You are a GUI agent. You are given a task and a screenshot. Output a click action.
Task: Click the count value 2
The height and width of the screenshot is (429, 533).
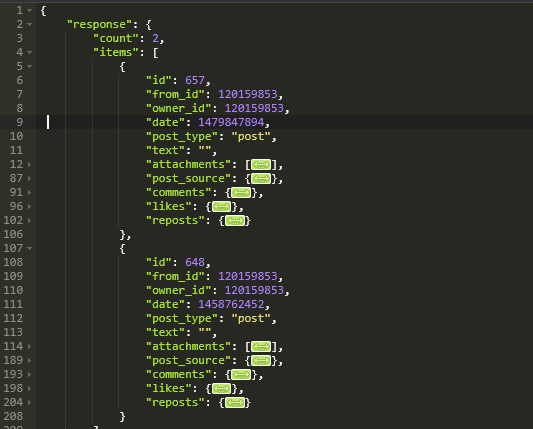[x=155, y=38]
